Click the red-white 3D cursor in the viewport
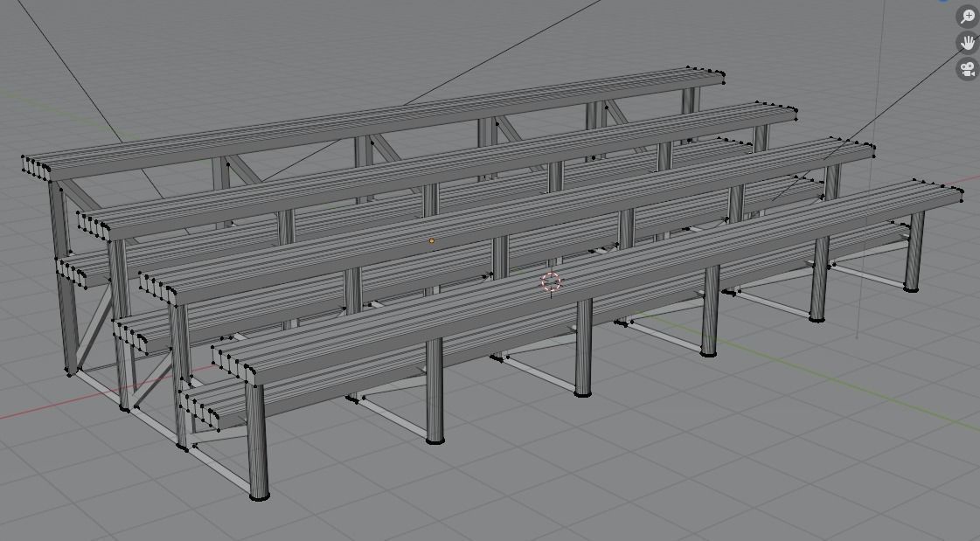Viewport: 980px width, 541px height. tap(551, 282)
